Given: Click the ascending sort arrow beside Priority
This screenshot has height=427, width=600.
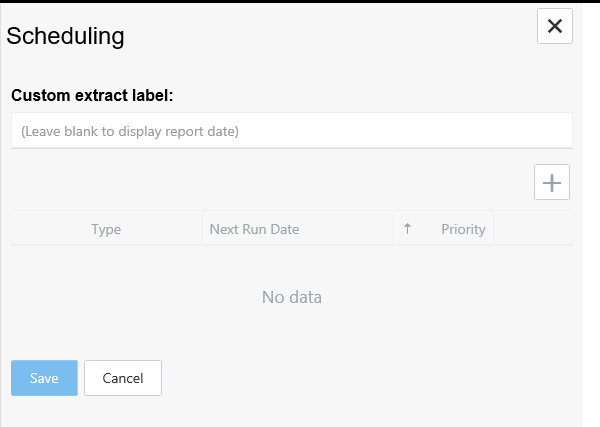Looking at the screenshot, I should [x=407, y=229].
